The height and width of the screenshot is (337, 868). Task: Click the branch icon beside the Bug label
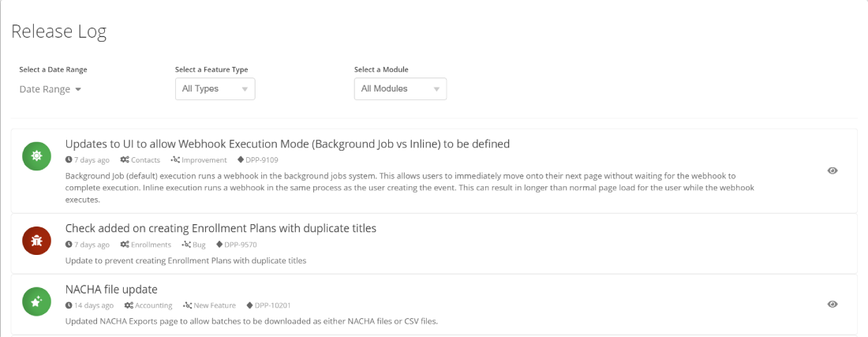186,244
